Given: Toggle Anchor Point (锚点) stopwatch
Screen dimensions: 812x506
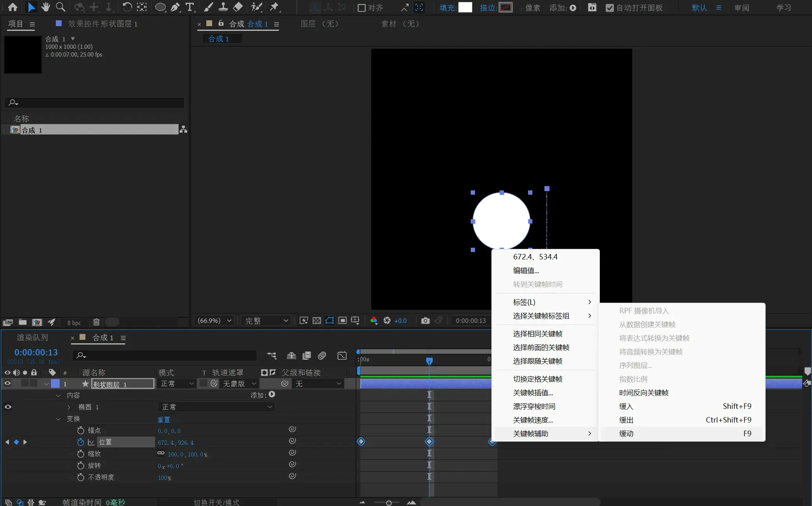Looking at the screenshot, I should (80, 430).
